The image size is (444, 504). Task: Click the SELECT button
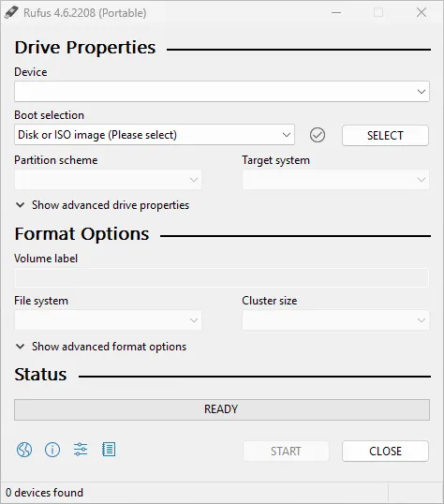385,135
